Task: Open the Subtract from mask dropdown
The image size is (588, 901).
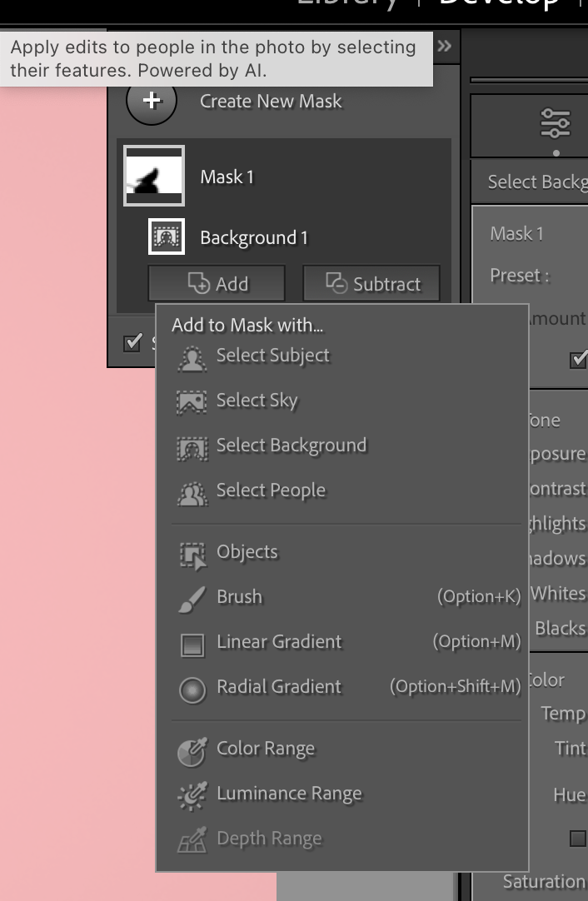Action: tap(371, 284)
